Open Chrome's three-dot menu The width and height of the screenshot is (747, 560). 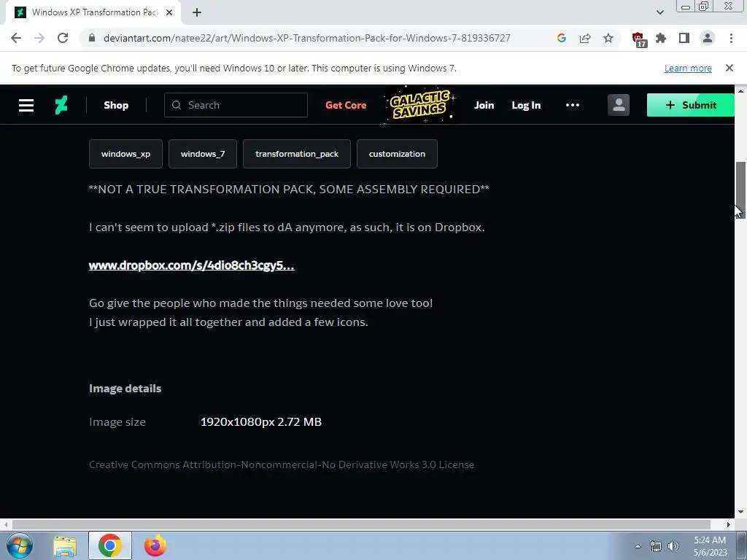pos(731,38)
